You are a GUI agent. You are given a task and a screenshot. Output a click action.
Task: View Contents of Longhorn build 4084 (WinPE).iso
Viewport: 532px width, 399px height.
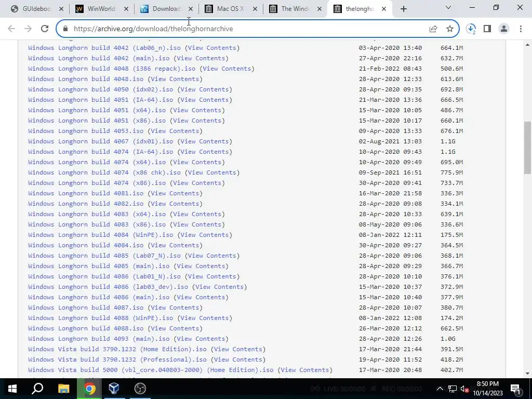click(205, 235)
